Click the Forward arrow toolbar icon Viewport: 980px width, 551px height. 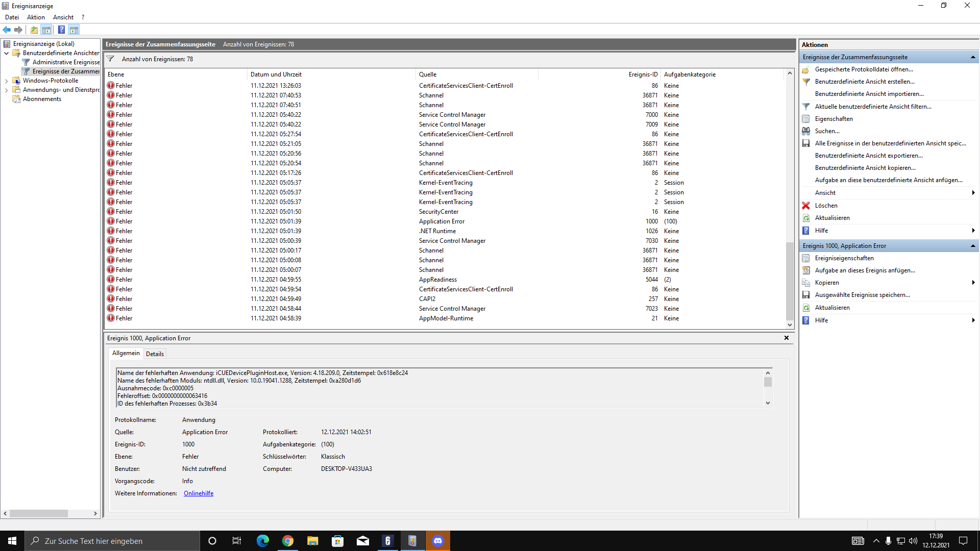[18, 30]
